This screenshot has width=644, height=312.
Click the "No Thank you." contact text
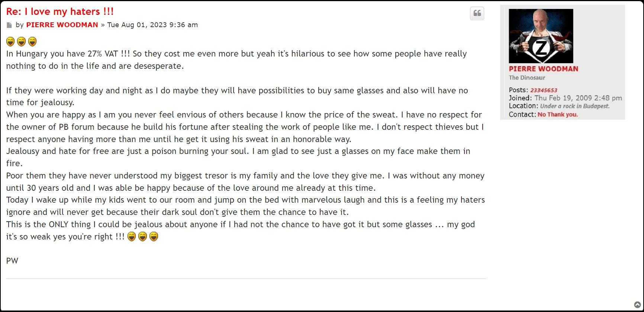pos(557,115)
